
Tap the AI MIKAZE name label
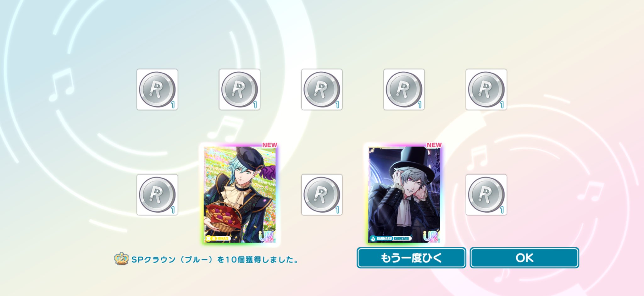click(x=218, y=238)
